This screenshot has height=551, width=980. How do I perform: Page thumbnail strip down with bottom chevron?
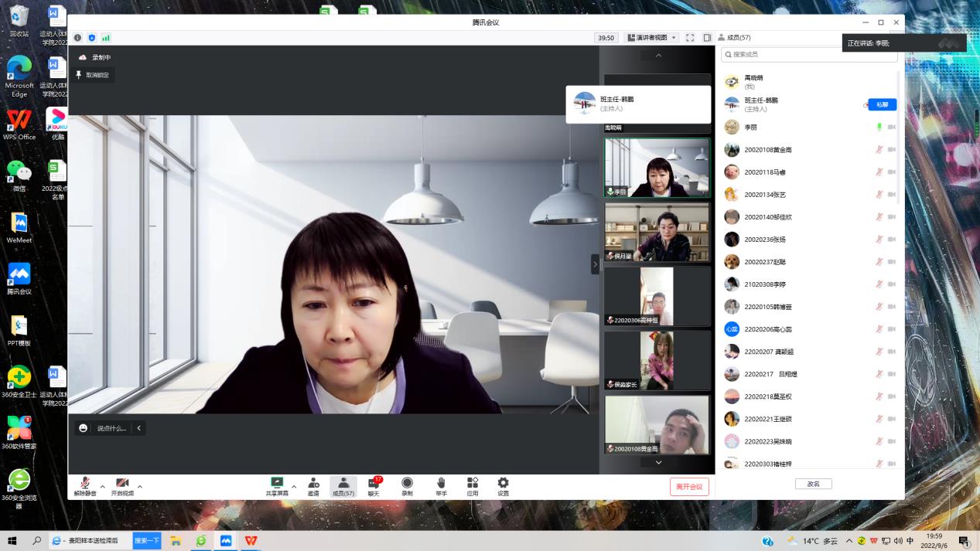pyautogui.click(x=658, y=462)
